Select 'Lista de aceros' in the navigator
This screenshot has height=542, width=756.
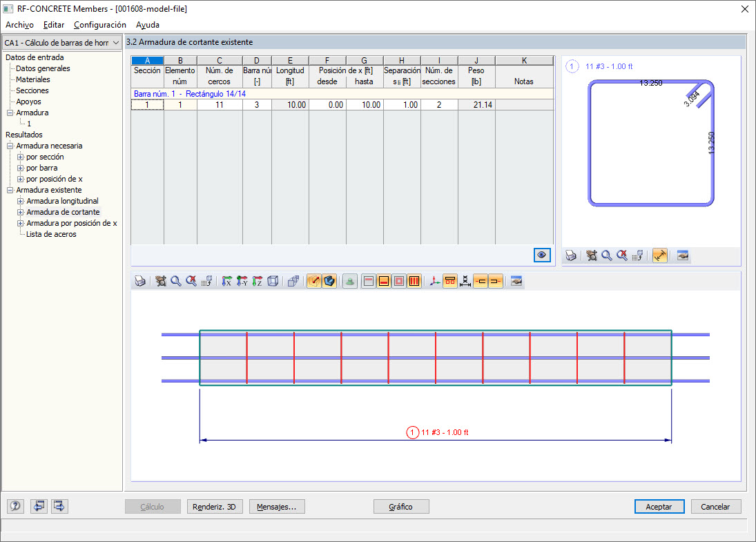(x=51, y=234)
